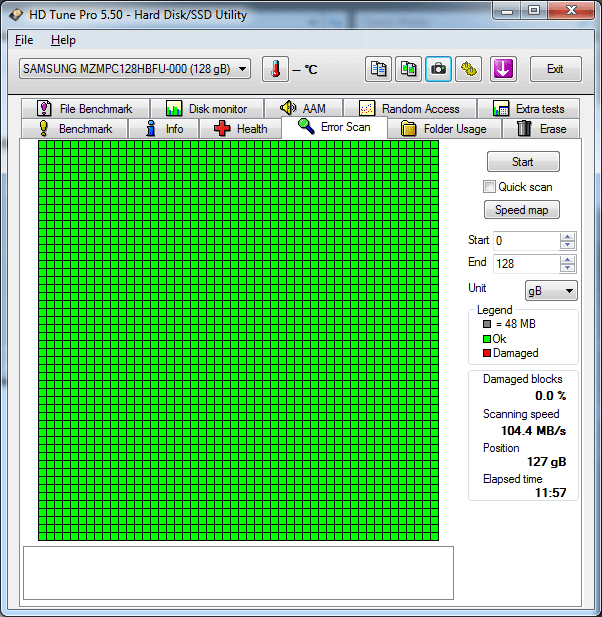Click the 104.4 MB/s scanning speed value
The width and height of the screenshot is (602, 617).
point(533,430)
